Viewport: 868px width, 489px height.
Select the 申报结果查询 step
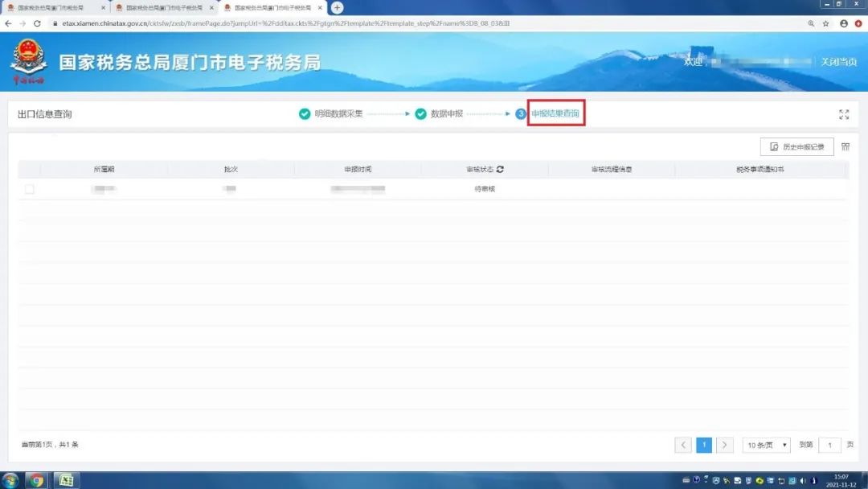(555, 113)
